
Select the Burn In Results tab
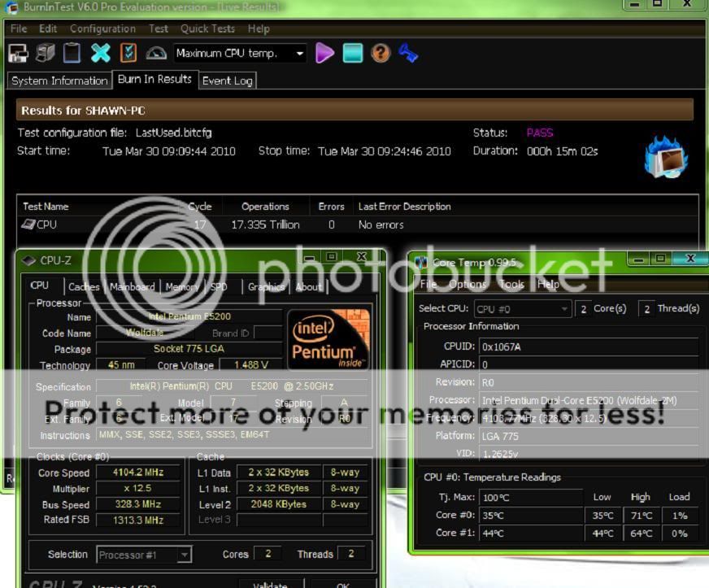154,79
